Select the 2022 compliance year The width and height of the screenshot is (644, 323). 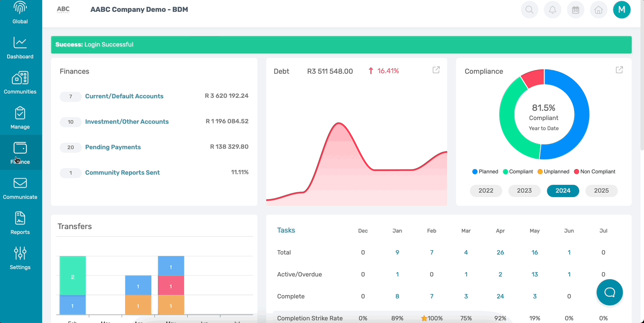point(486,190)
